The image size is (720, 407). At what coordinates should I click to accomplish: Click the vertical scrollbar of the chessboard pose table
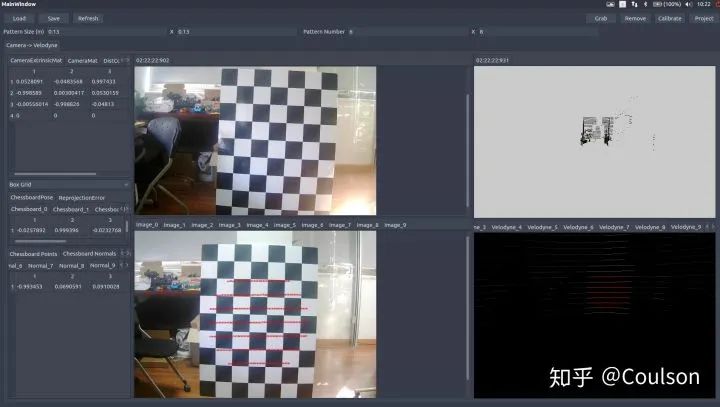(x=127, y=226)
